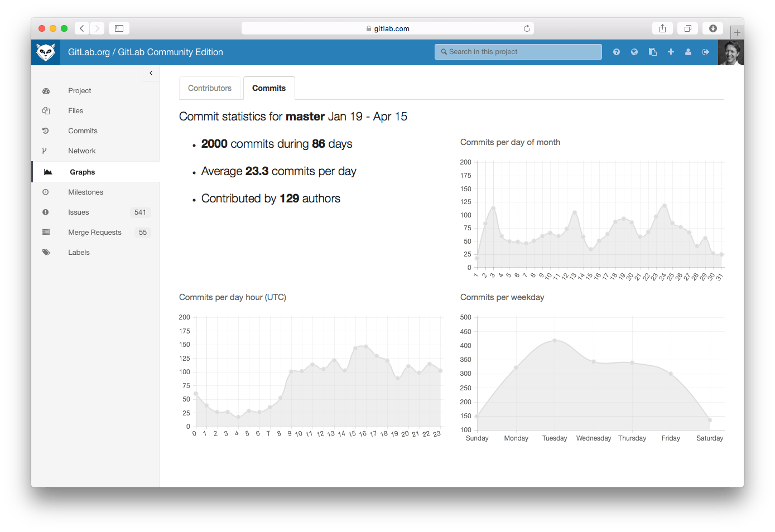This screenshot has width=775, height=532.
Task: Open the snippets icon in the header
Action: point(652,51)
